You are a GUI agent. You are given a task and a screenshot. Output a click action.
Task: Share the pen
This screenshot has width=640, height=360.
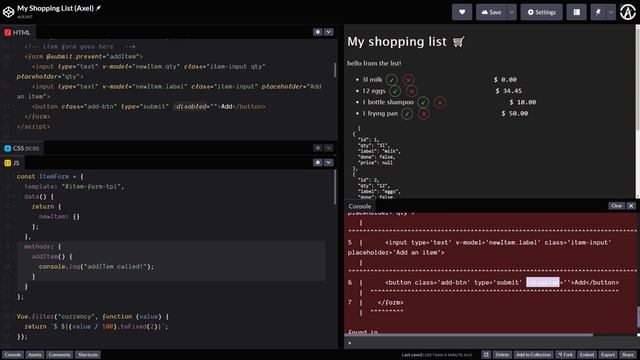tap(628, 355)
